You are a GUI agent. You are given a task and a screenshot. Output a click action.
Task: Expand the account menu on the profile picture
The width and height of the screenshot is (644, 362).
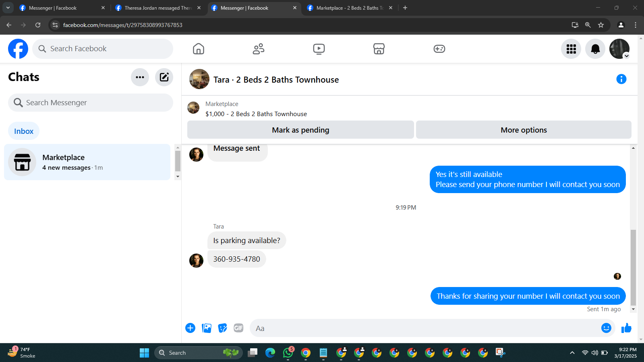click(x=626, y=56)
